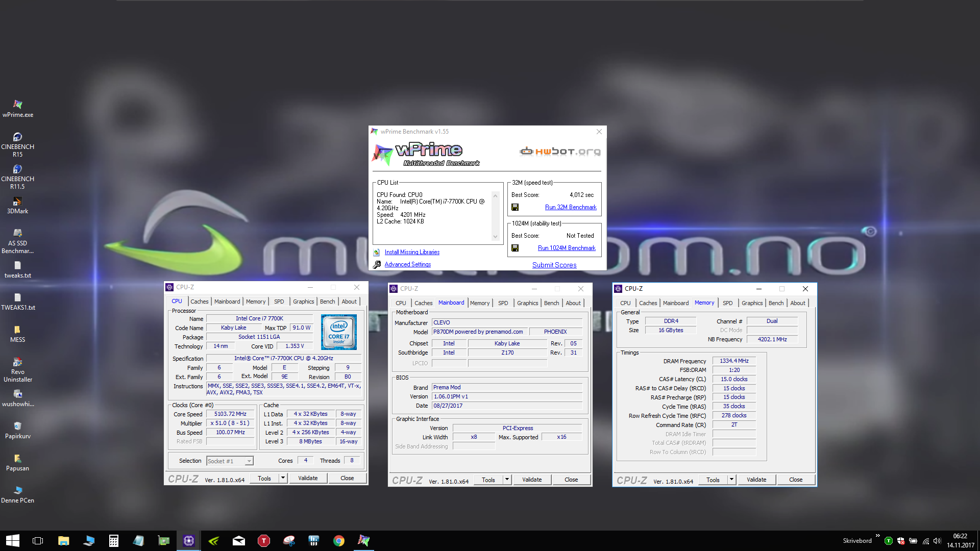Click Validate button in the Mainboard CPU-Z window
Image resolution: width=980 pixels, height=551 pixels.
532,480
